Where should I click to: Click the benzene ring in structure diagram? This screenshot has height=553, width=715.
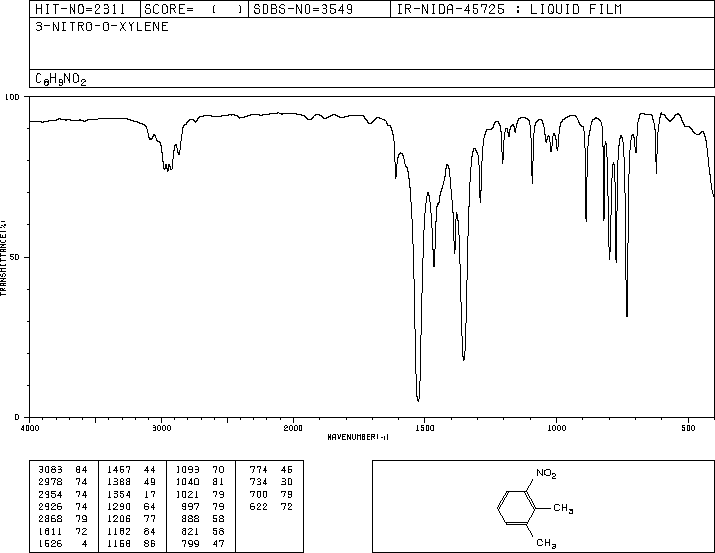517,507
